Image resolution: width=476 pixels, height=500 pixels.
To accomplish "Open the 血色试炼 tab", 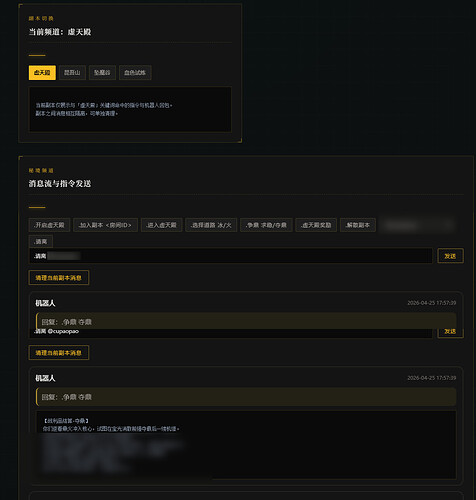I will coord(135,73).
